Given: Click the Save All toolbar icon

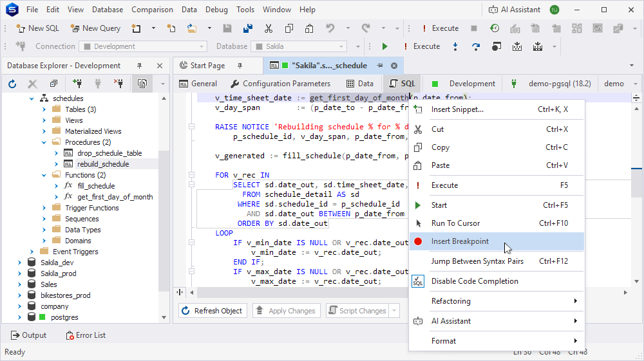Looking at the screenshot, I should [248, 28].
